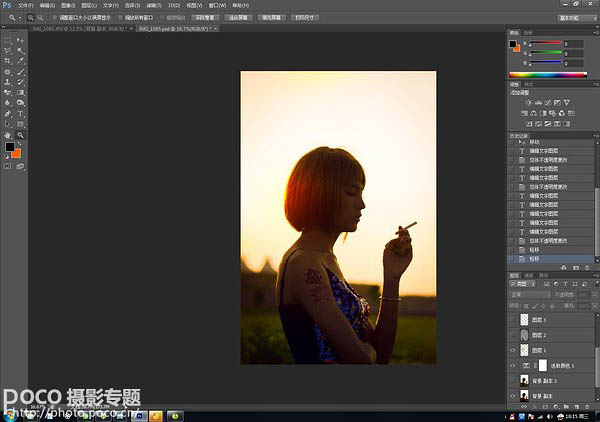Image resolution: width=600 pixels, height=422 pixels.
Task: Click the 实际像素 button
Action: click(x=206, y=18)
